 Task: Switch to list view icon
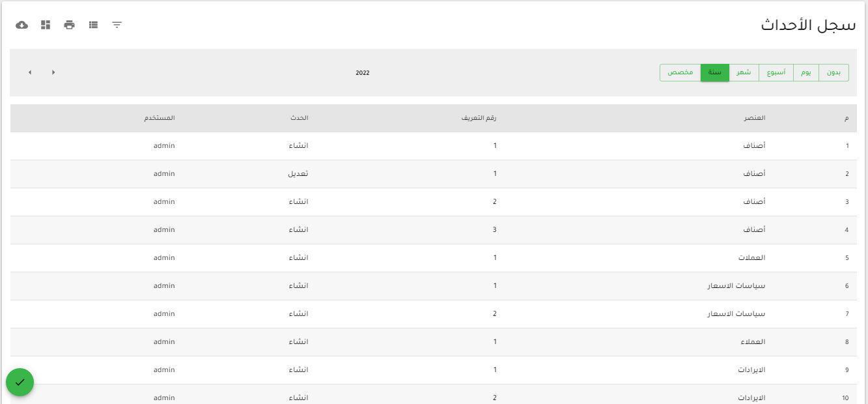[94, 25]
